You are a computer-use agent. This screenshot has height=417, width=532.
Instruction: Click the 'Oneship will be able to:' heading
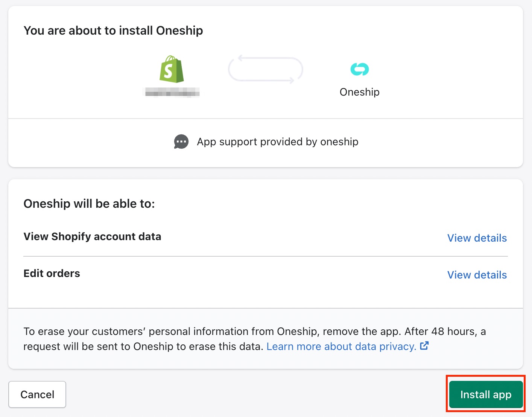click(x=89, y=204)
